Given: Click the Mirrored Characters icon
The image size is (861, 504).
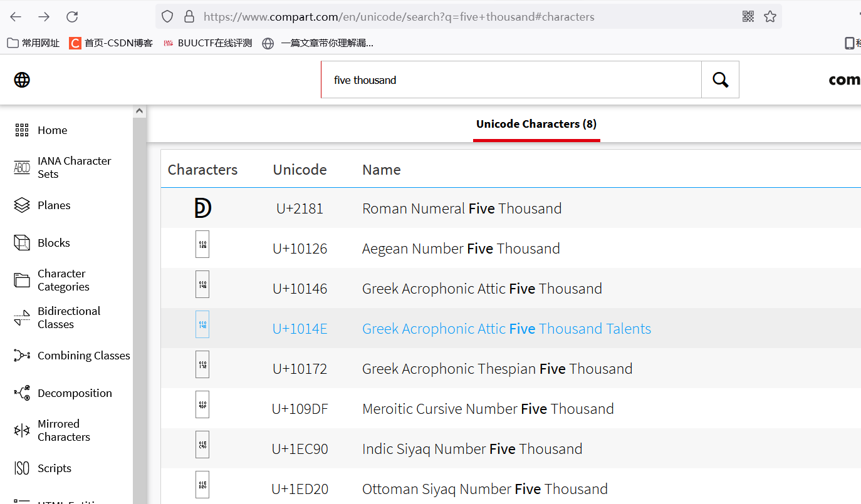Looking at the screenshot, I should pyautogui.click(x=22, y=431).
